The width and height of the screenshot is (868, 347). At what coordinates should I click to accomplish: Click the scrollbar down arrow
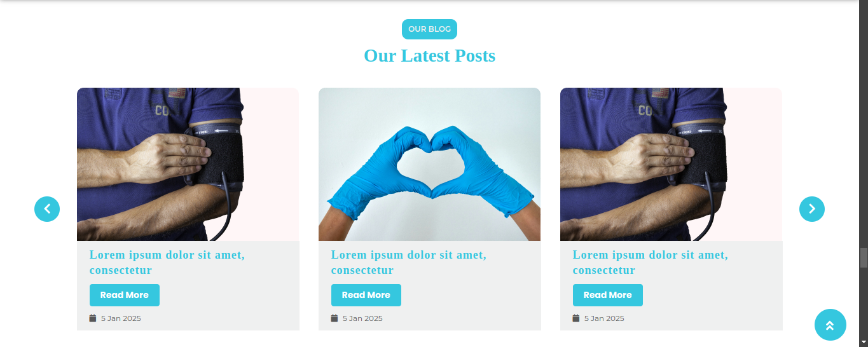pyautogui.click(x=864, y=342)
